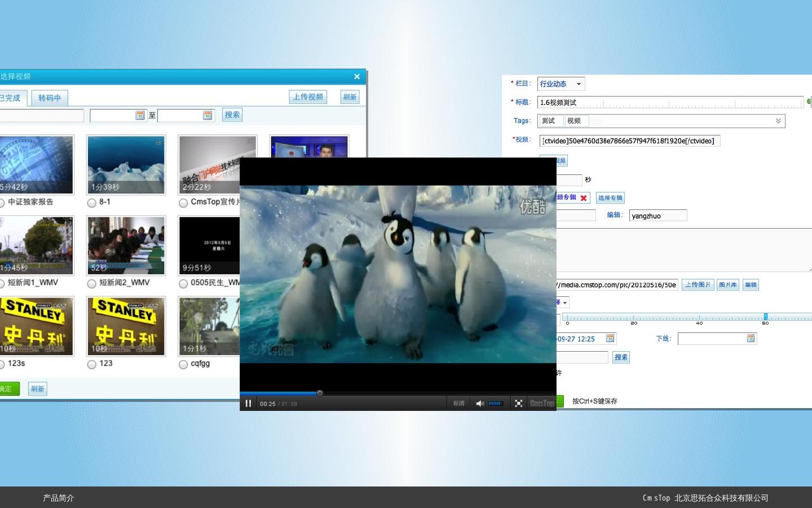
Task: Choose the 123 video radio option
Action: (x=92, y=365)
